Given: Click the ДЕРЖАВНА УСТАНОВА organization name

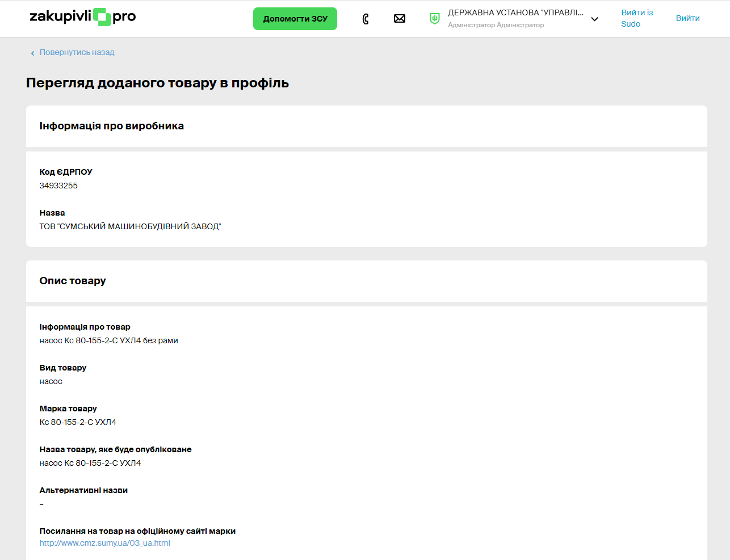Looking at the screenshot, I should click(515, 12).
